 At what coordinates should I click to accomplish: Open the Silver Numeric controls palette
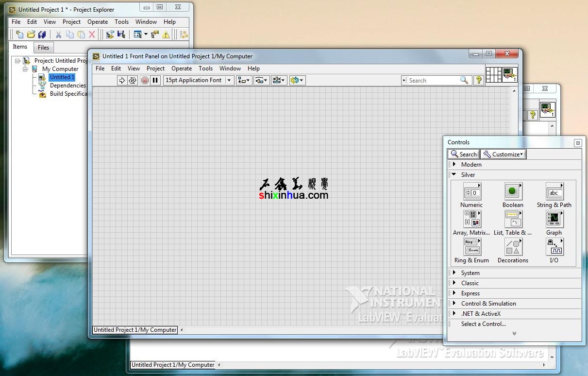(471, 192)
